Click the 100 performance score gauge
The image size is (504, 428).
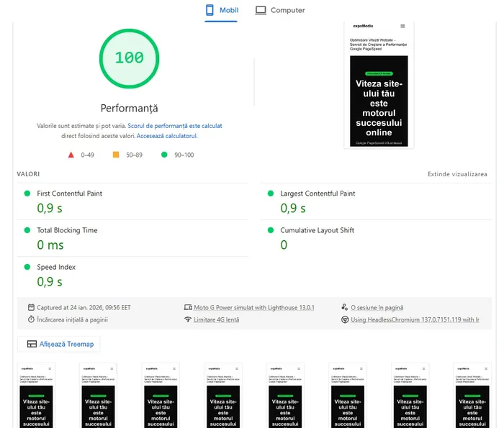click(x=129, y=58)
